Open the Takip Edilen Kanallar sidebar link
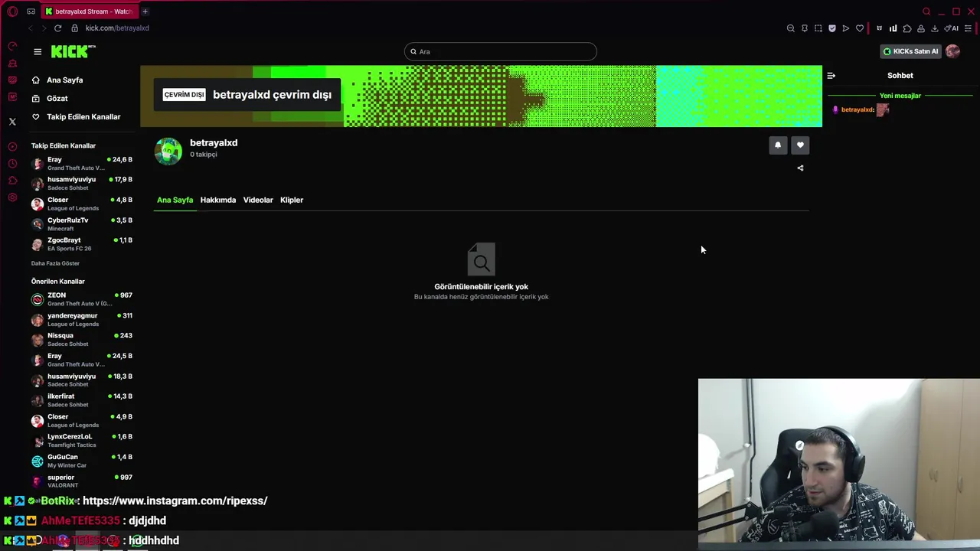The width and height of the screenshot is (980, 551). click(x=76, y=116)
